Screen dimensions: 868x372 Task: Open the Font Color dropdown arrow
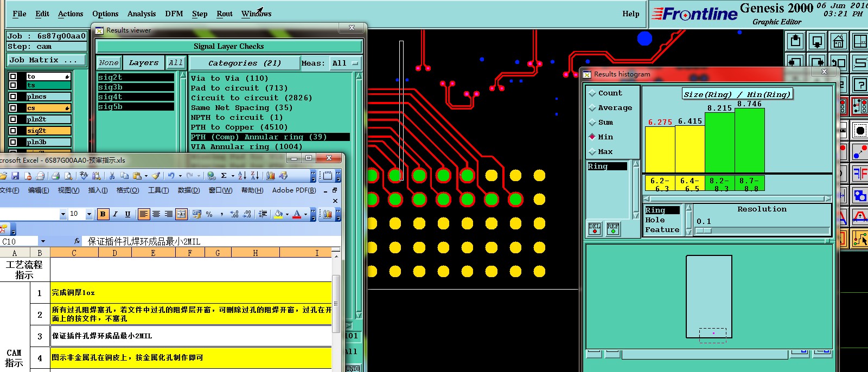pos(306,214)
